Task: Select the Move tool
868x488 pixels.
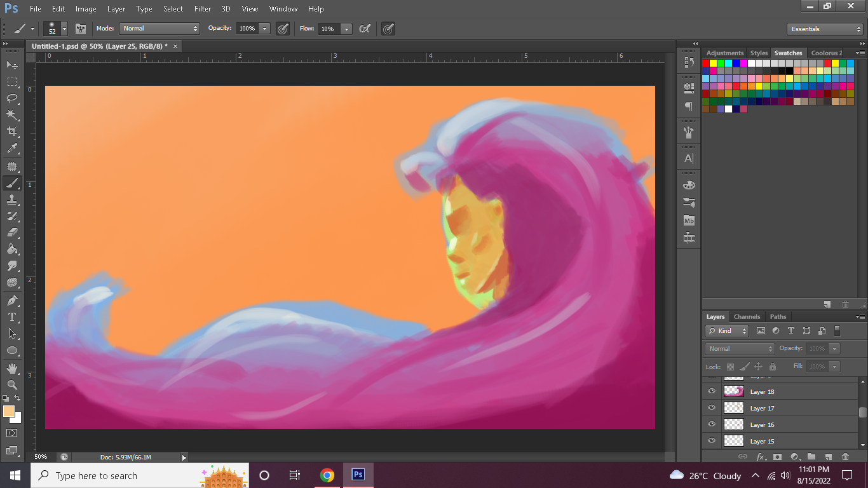Action: pos(12,65)
